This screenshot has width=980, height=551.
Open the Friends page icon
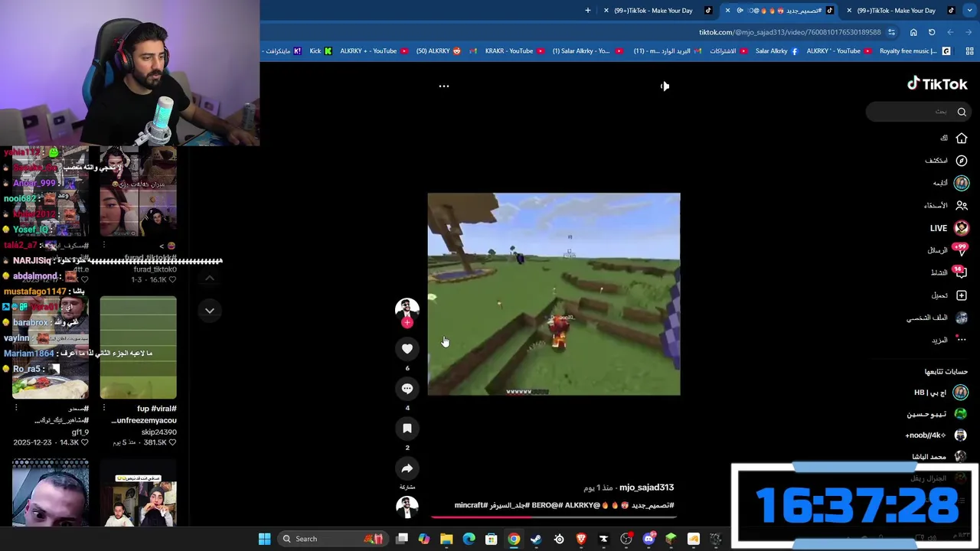(x=962, y=205)
